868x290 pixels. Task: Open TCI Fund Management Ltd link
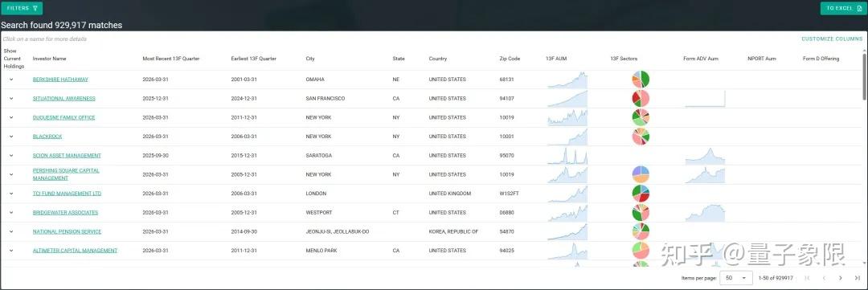pyautogui.click(x=67, y=194)
